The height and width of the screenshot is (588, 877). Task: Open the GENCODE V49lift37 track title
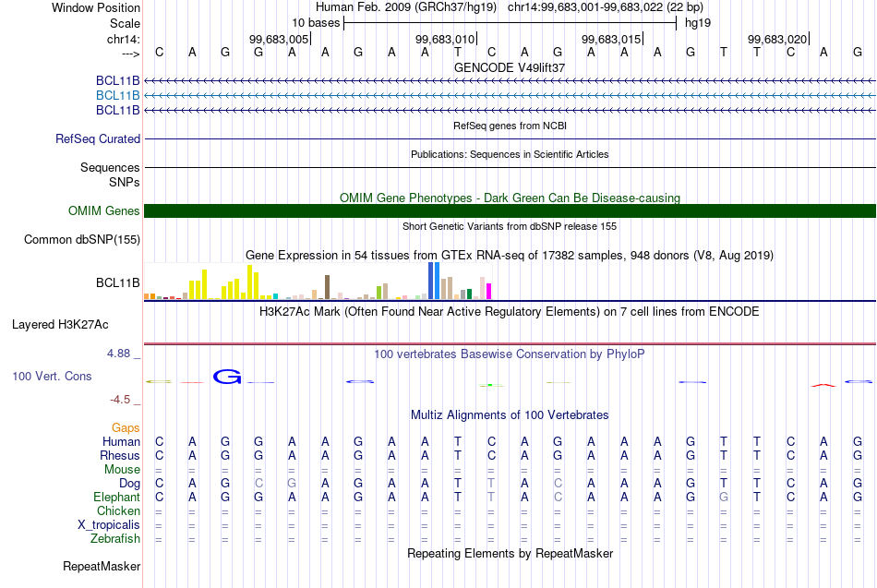pos(510,67)
